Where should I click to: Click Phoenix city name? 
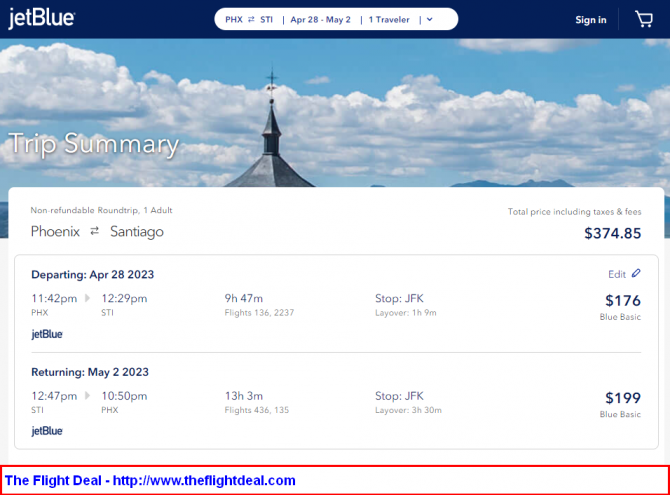(55, 232)
